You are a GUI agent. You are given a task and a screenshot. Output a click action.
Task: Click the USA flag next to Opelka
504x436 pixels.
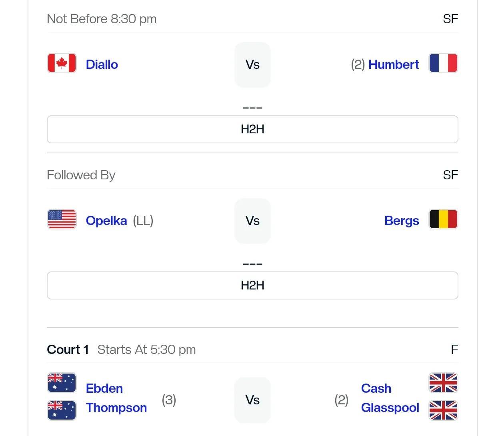pos(62,219)
